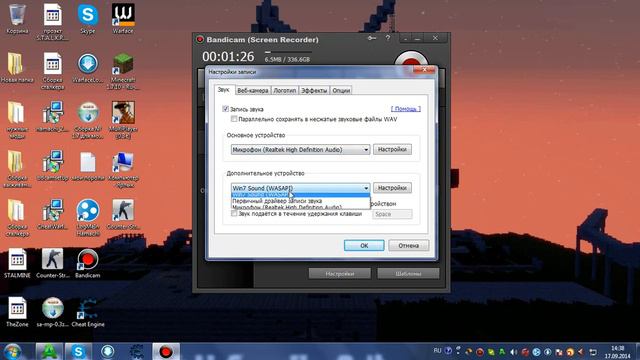Open the WarfaceLo... download shortcut
This screenshot has width=640, height=360.
tap(88, 67)
